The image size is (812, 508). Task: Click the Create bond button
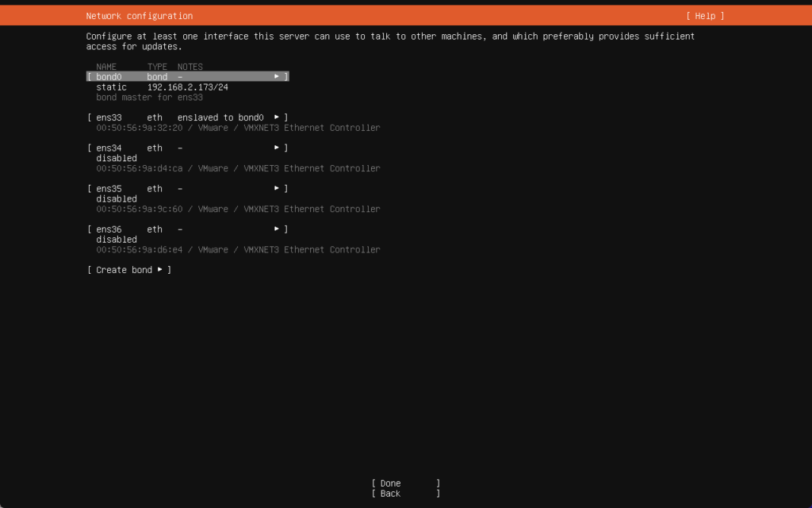click(x=129, y=270)
